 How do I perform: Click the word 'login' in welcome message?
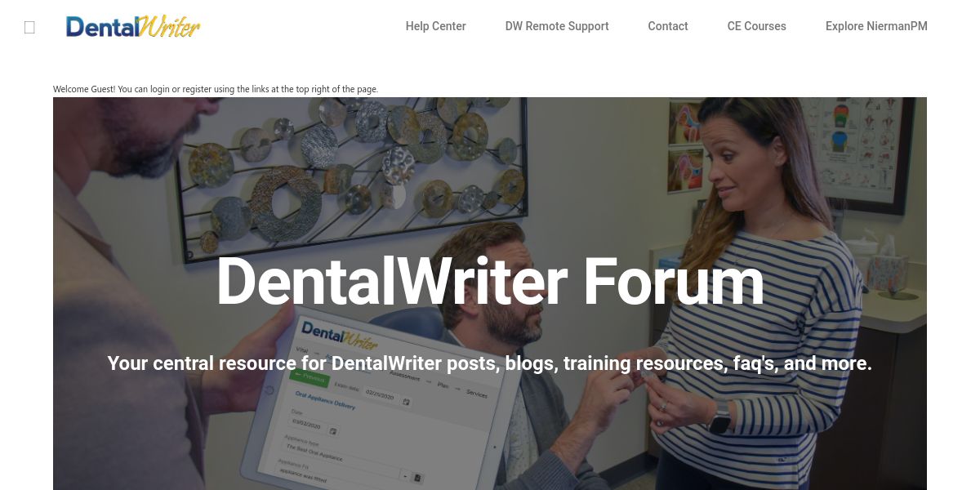tap(160, 89)
